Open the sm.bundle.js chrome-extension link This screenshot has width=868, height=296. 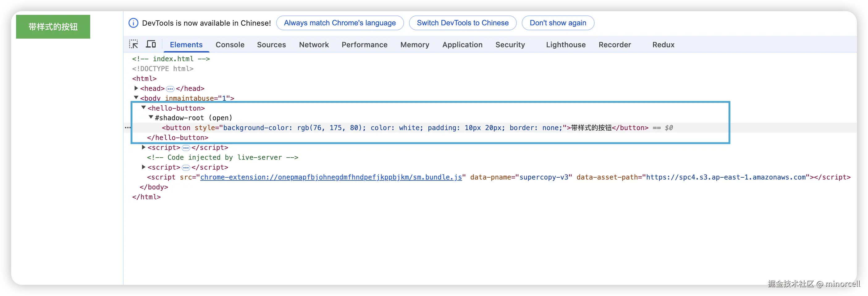331,177
